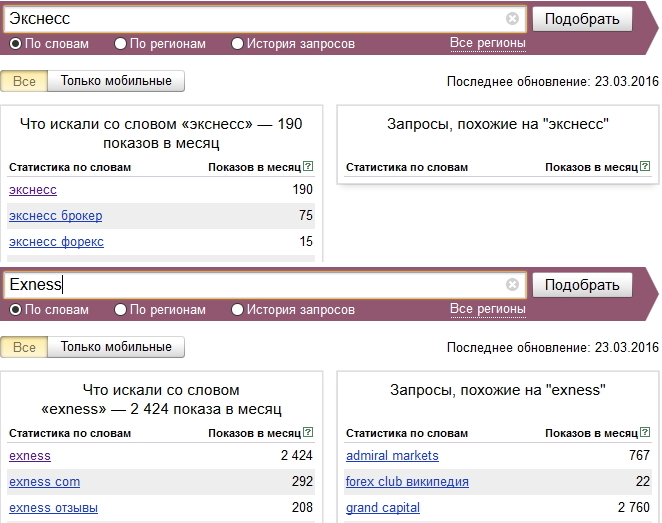Open 'Все регионы' selector in the Экснесс panel
This screenshot has height=523, width=662.
(488, 43)
